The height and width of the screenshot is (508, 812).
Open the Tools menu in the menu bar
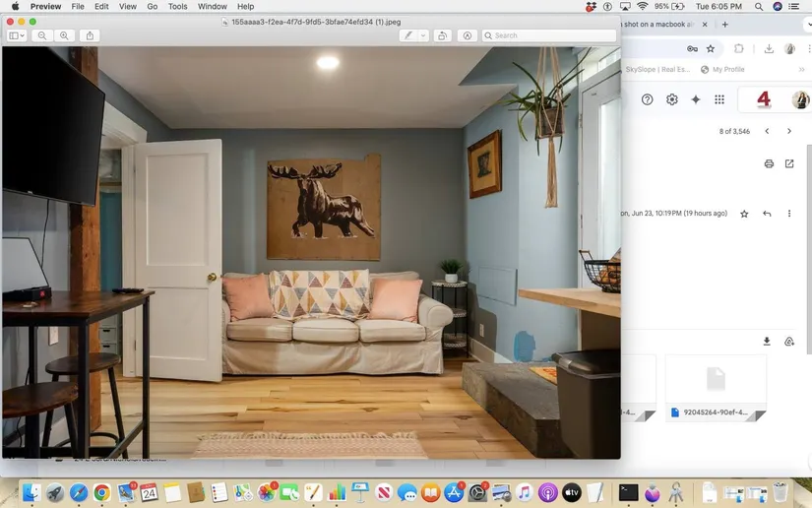tap(177, 6)
